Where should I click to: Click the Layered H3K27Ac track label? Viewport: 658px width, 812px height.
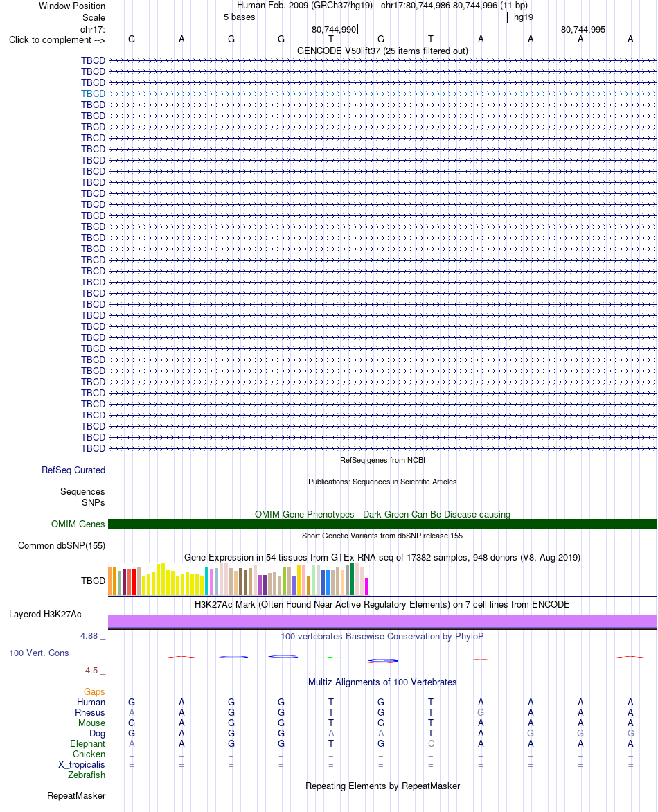coord(45,614)
